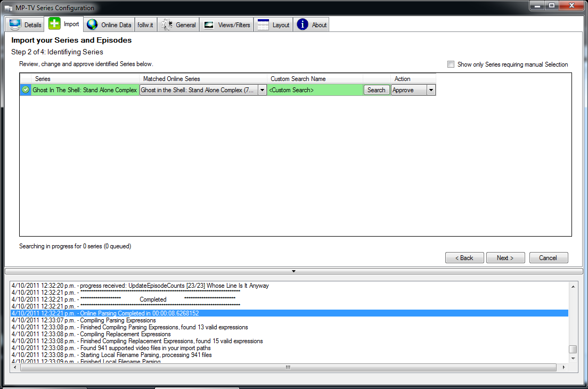Click the green plus Import icon

(x=54, y=23)
